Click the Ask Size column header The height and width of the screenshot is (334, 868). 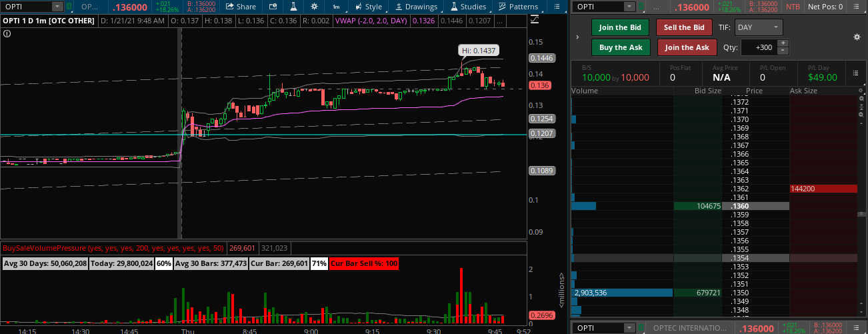(x=803, y=91)
